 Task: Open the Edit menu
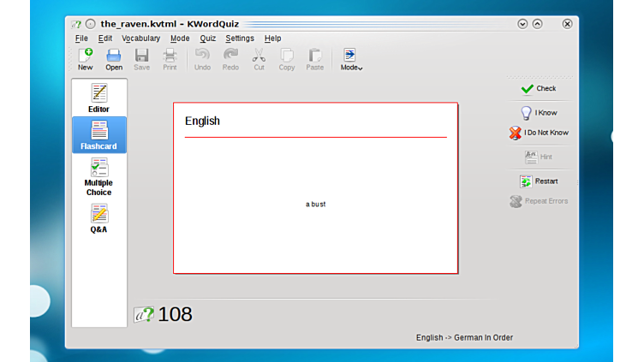[x=105, y=39]
